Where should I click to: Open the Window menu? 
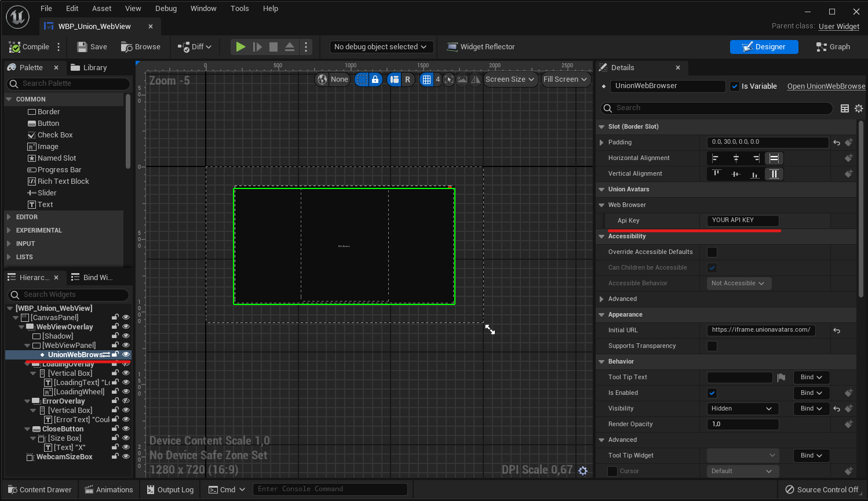pyautogui.click(x=203, y=8)
